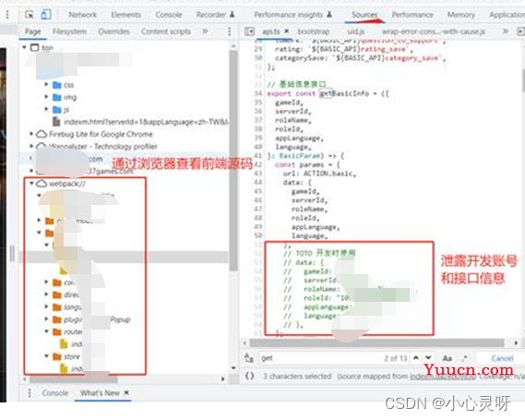Expand Firebug Lite for Google Chrome
Image resolution: width=525 pixels, height=420 pixels.
pyautogui.click(x=31, y=134)
